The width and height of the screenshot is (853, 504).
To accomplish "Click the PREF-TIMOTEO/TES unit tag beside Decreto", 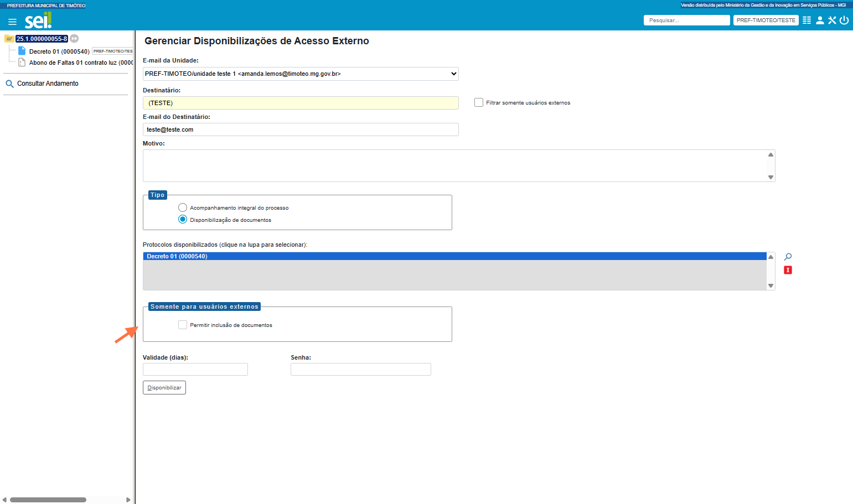I will (112, 51).
